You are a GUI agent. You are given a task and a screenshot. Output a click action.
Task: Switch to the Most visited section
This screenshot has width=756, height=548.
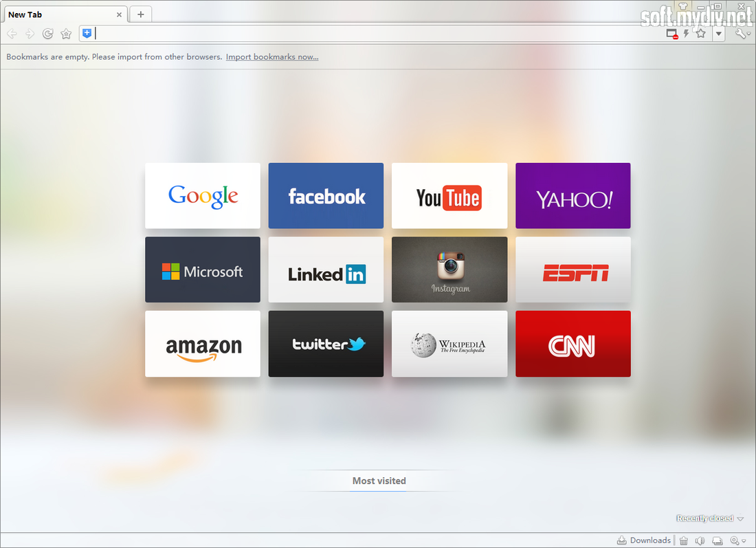coord(379,481)
